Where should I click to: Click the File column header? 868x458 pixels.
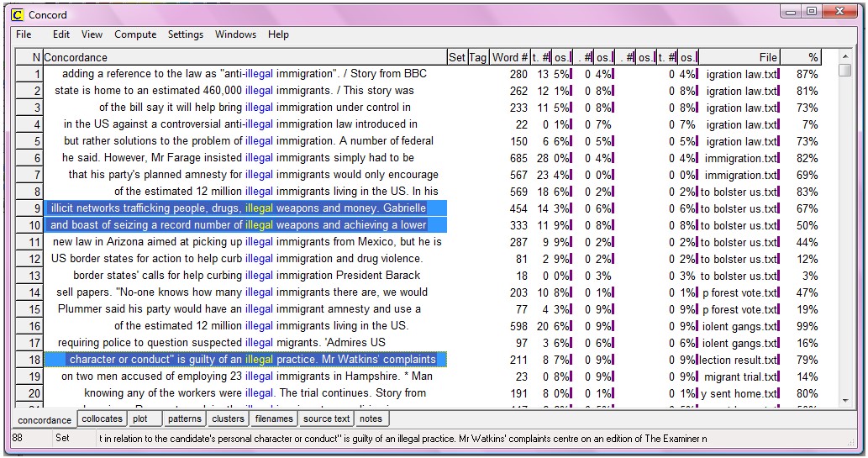(767, 57)
